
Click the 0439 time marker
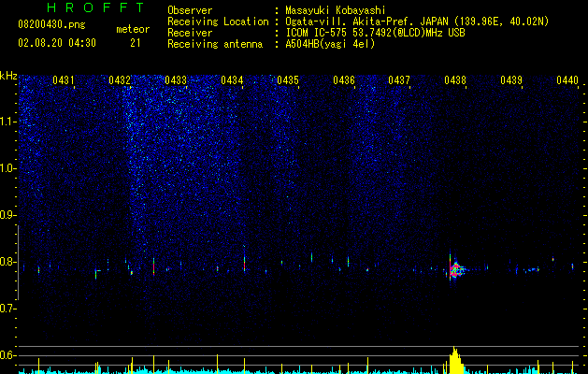pos(511,80)
